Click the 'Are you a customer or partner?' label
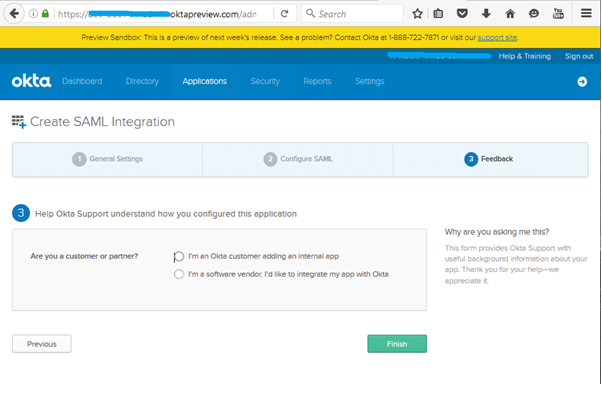The width and height of the screenshot is (602, 412). click(84, 256)
